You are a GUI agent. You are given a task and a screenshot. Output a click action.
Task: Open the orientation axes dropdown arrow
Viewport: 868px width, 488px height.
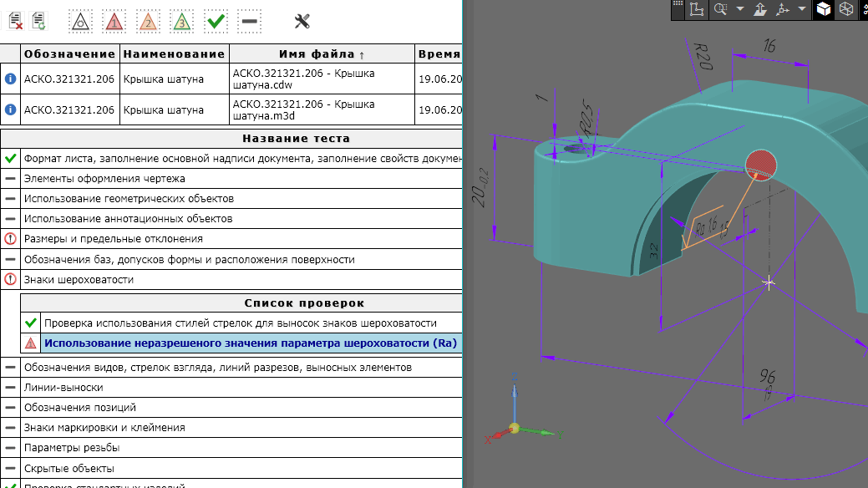[x=802, y=9]
